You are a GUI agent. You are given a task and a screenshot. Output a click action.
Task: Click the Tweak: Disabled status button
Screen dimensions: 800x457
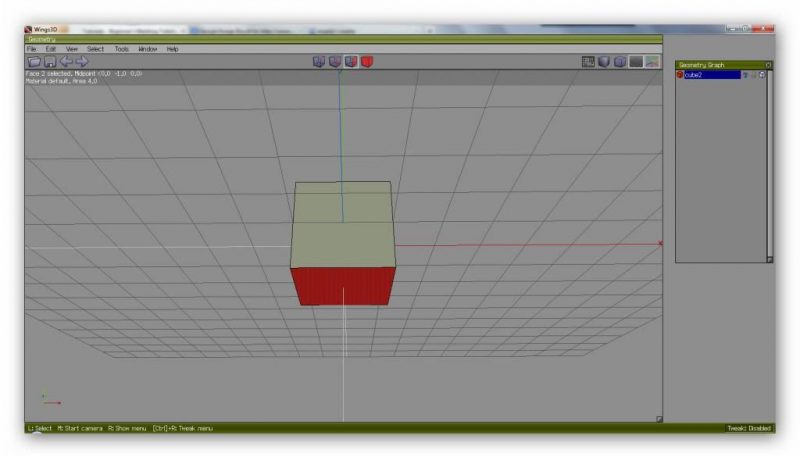point(748,428)
